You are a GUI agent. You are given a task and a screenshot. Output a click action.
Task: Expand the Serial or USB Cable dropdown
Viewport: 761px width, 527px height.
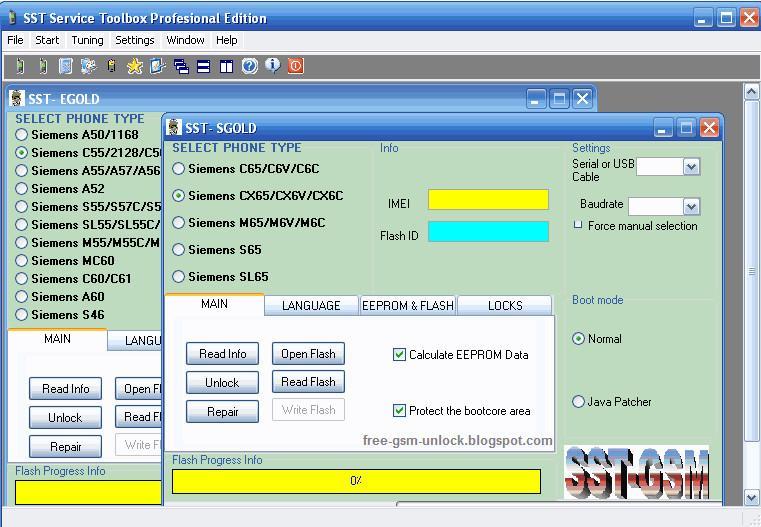(691, 167)
